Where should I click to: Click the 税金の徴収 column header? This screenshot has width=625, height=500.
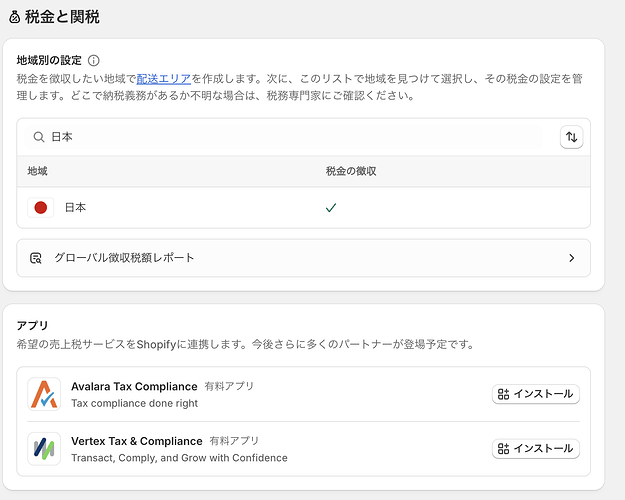(x=351, y=172)
